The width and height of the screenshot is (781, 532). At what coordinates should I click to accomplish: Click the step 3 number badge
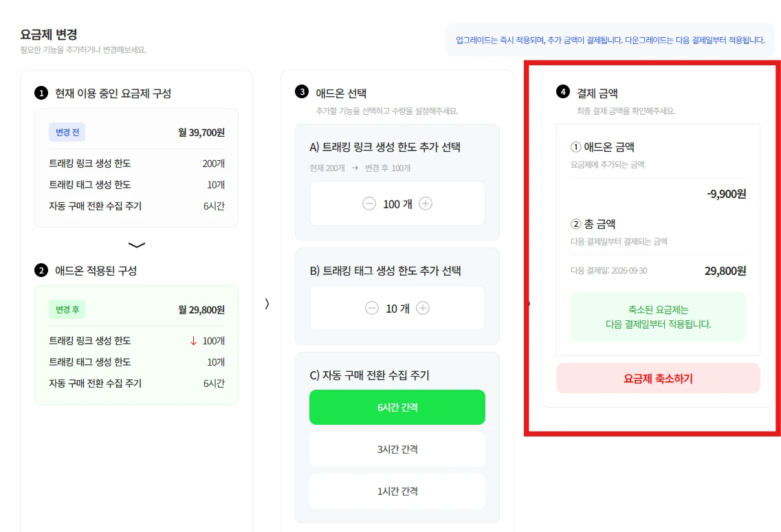point(302,92)
